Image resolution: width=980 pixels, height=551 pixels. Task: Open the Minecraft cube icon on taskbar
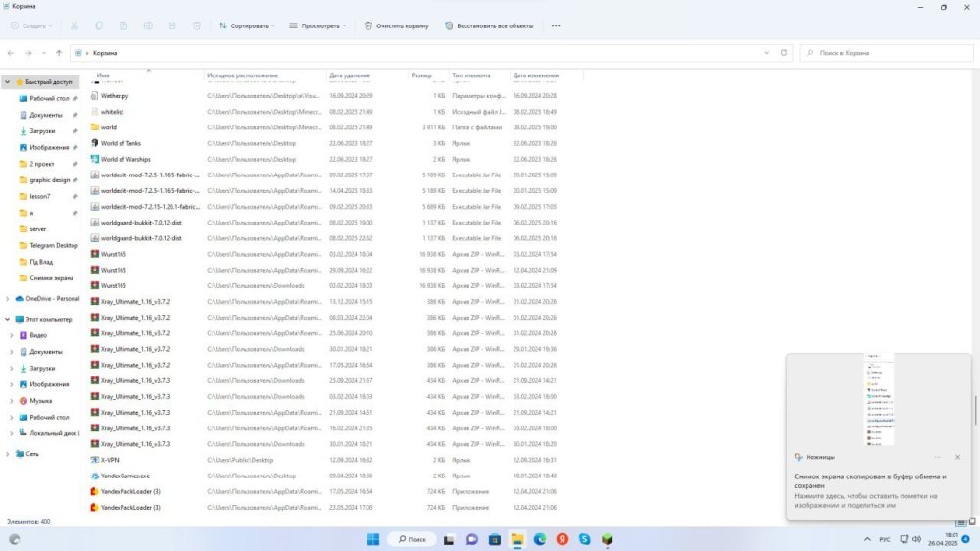[607, 539]
